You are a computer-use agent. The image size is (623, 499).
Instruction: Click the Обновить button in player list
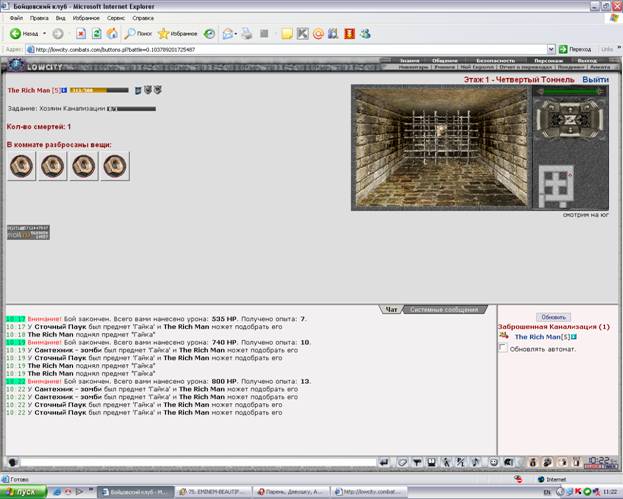(553, 317)
